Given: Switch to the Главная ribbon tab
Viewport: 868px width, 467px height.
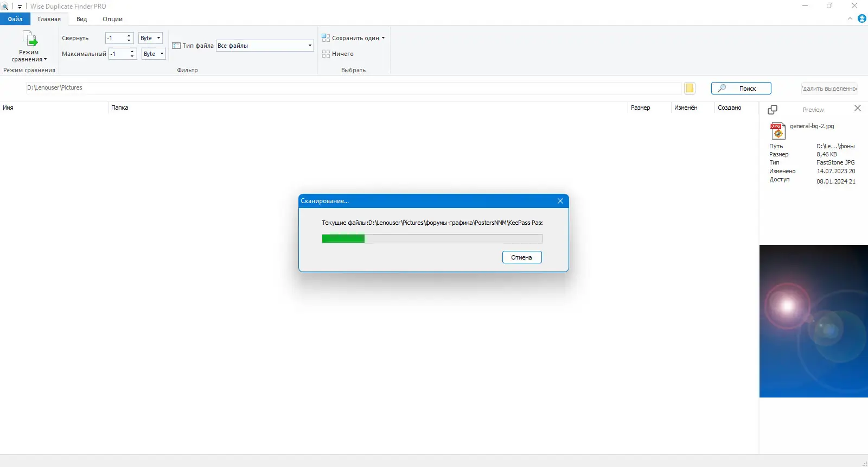Looking at the screenshot, I should [x=49, y=19].
